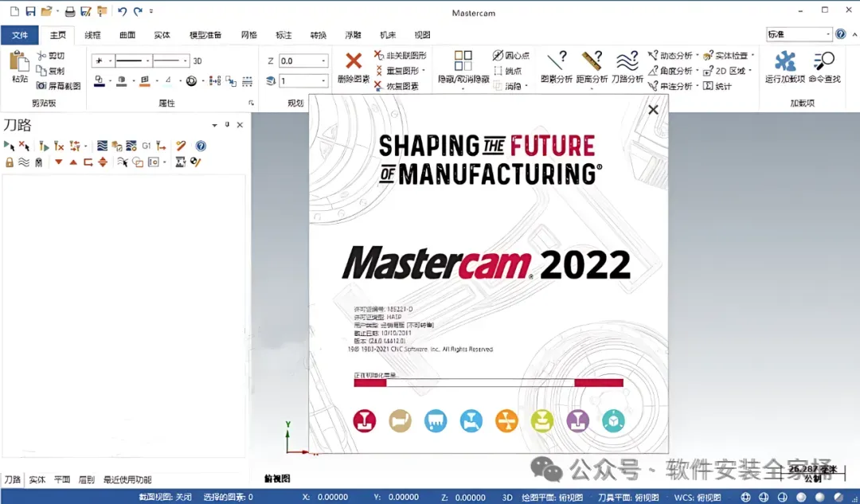Toggle the 3D mode indicator in ribbon attributes
This screenshot has height=504, width=860.
coord(197,61)
